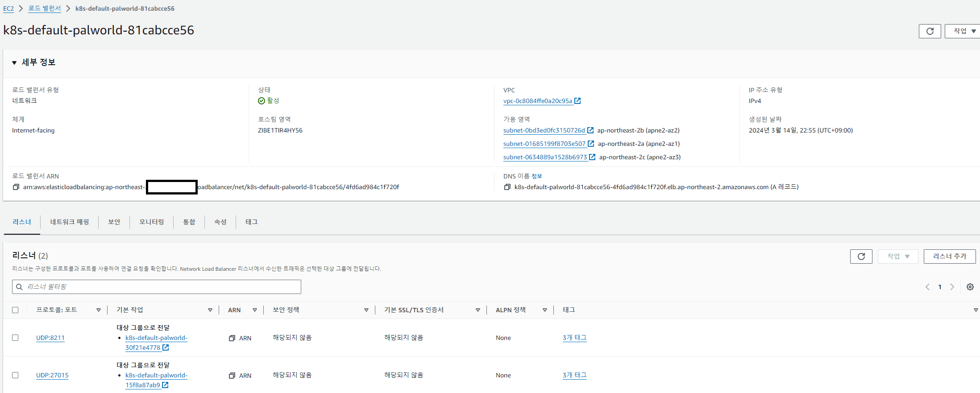
Task: Click the 리스너 추가 button
Action: 949,256
